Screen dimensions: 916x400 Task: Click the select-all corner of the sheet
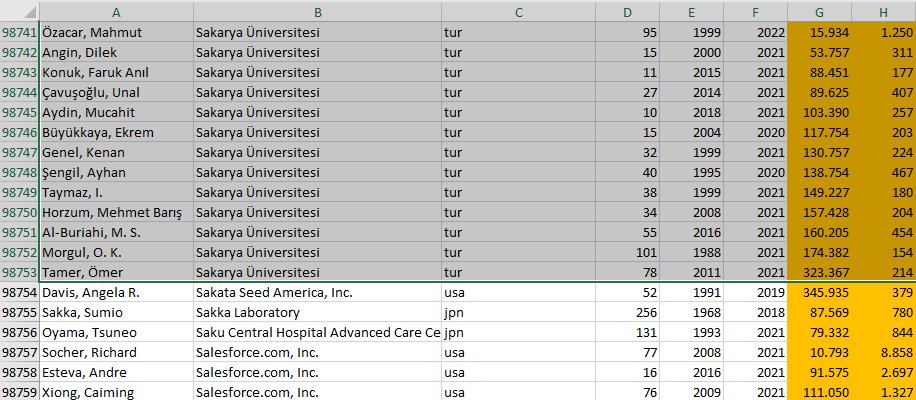[18, 11]
